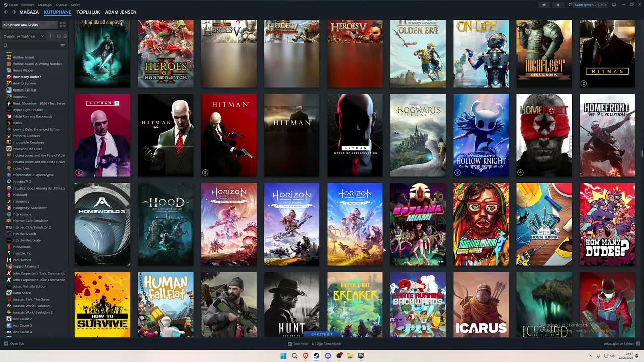Select Iron Harvest in the sidebar
Image resolution: width=644 pixels, height=362 pixels.
22,260
